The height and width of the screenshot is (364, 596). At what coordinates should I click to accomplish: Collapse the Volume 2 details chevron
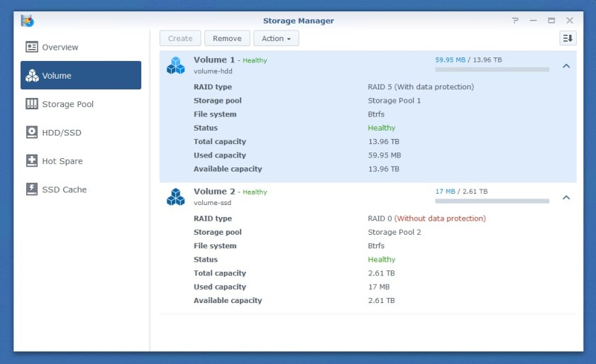[565, 197]
